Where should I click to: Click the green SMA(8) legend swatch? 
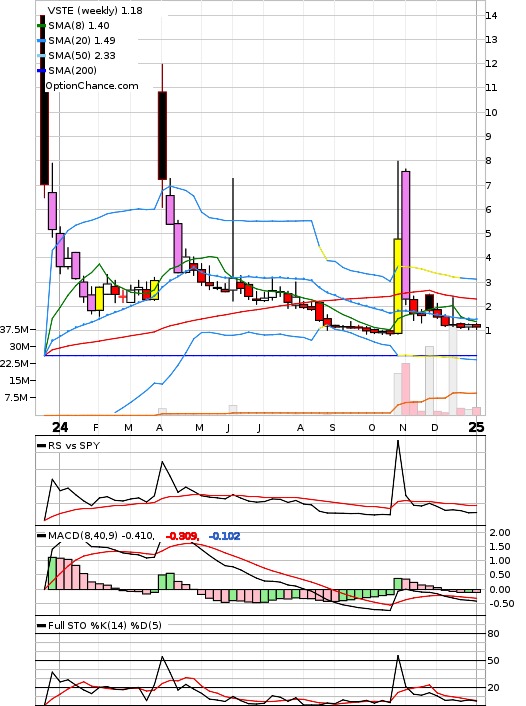[41, 26]
